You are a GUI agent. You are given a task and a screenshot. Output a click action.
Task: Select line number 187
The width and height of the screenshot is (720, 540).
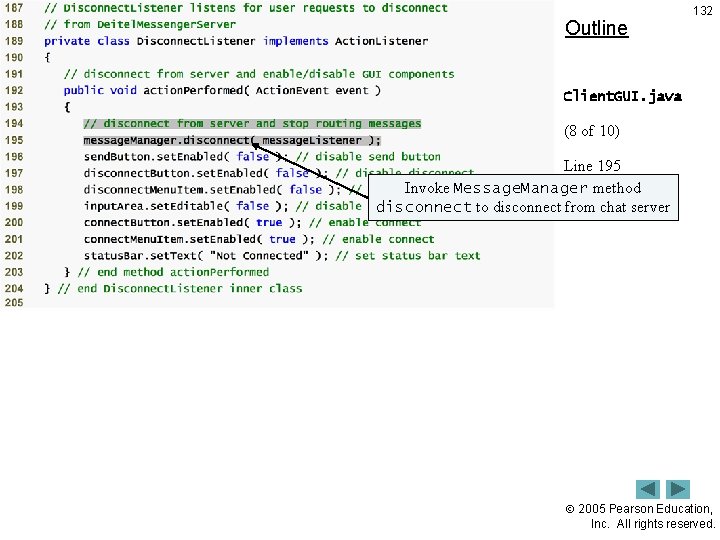[x=14, y=8]
